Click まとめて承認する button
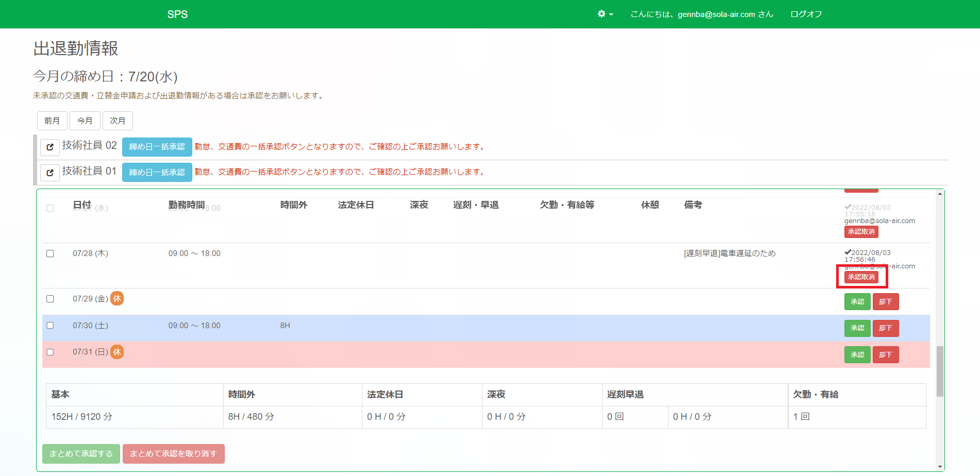The width and height of the screenshot is (980, 476). (x=81, y=454)
